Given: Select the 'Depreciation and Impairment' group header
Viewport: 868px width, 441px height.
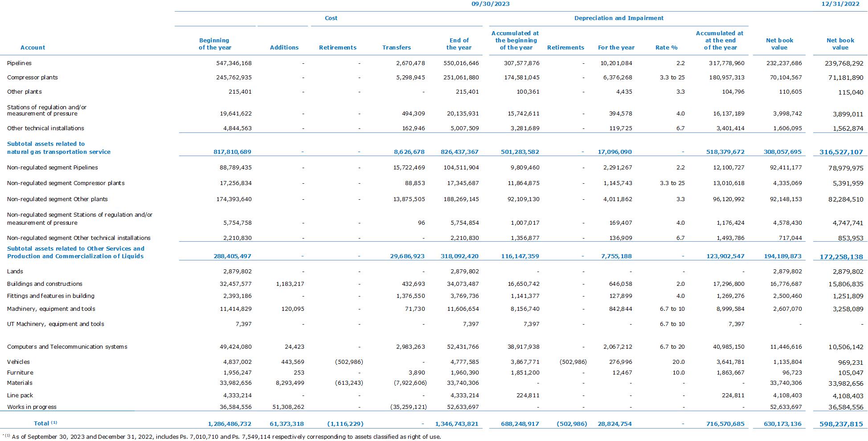Looking at the screenshot, I should [619, 18].
